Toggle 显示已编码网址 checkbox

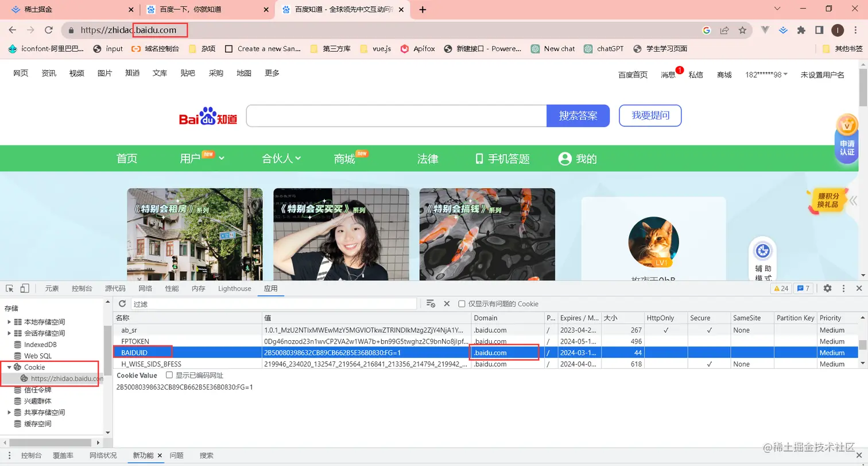coord(169,375)
